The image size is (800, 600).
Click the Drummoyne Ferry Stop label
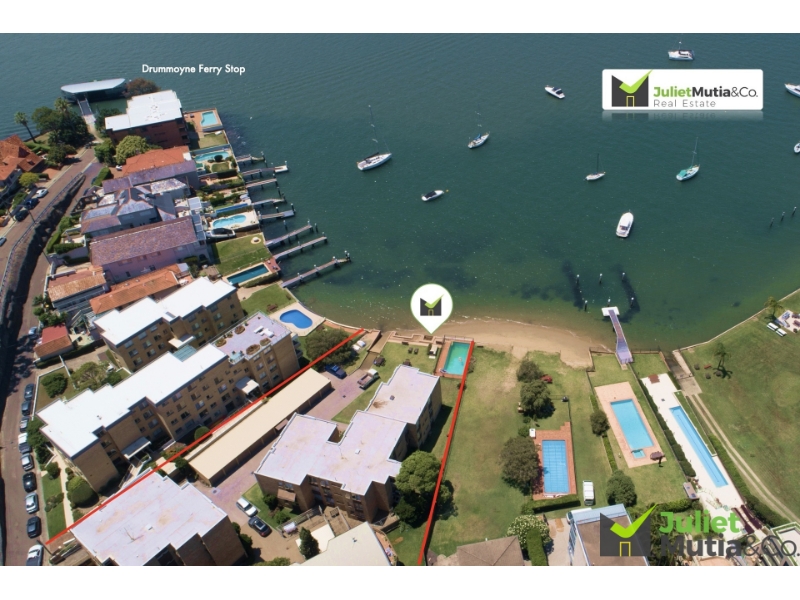point(193,69)
